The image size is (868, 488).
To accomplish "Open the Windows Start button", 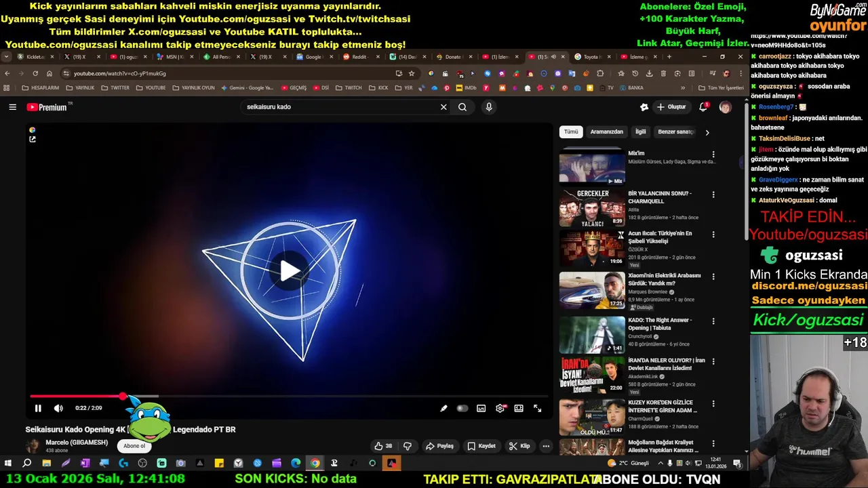I will pos(8,464).
